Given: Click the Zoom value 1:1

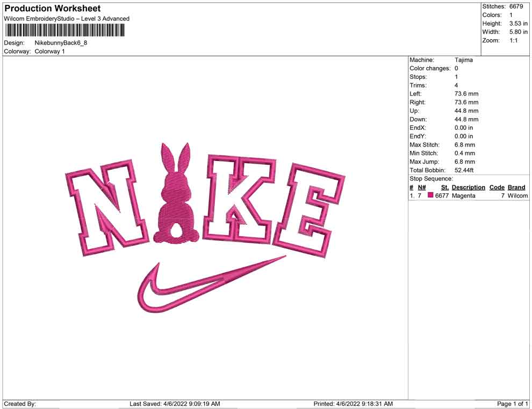Looking at the screenshot, I should [513, 40].
